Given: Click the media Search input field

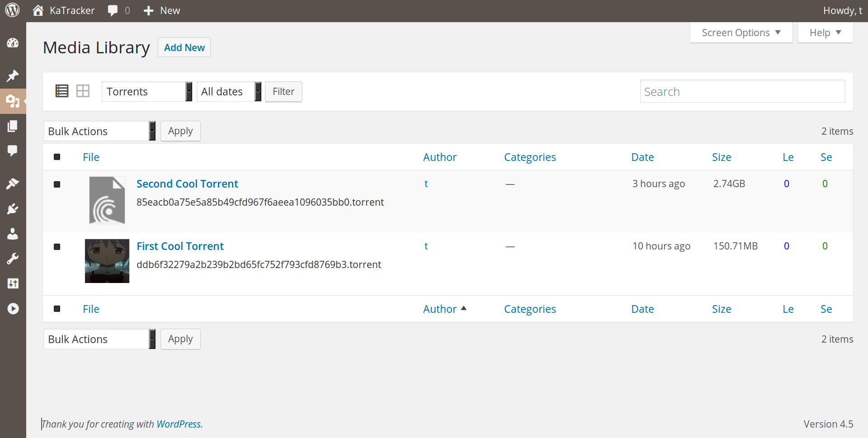Looking at the screenshot, I should click(x=742, y=92).
